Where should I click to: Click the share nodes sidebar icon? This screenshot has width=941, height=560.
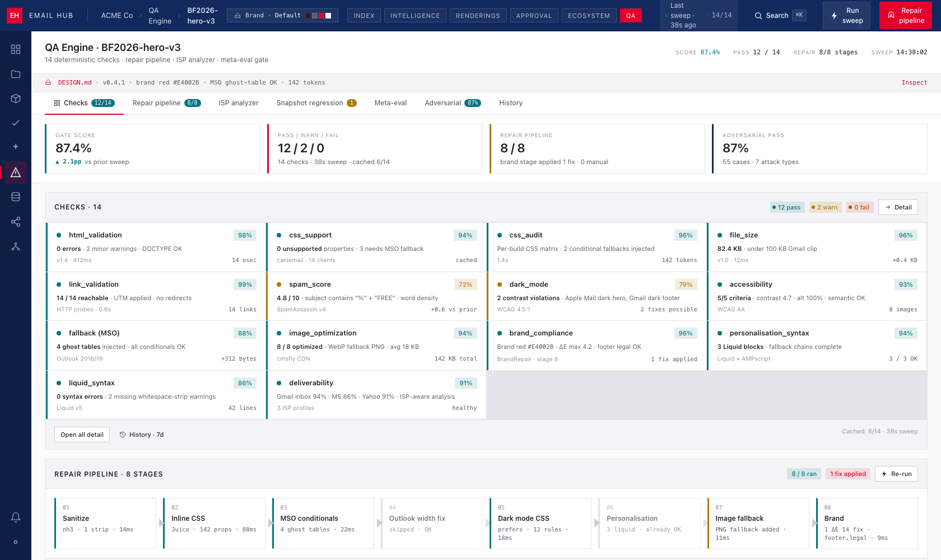(x=16, y=222)
